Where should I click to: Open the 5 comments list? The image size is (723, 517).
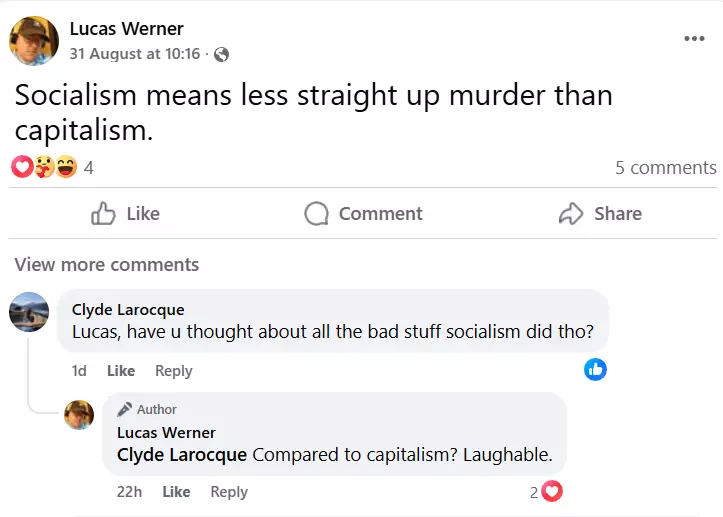[x=665, y=167]
